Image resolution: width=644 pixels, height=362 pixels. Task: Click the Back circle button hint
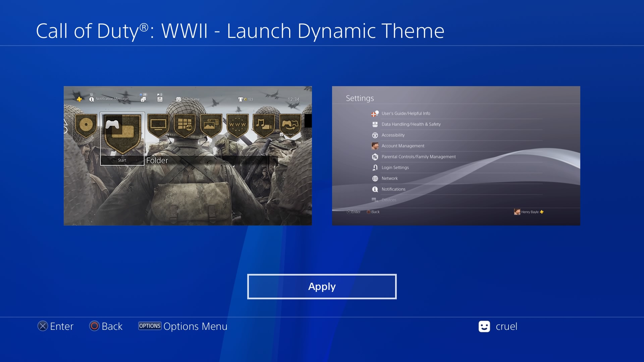coord(106,326)
